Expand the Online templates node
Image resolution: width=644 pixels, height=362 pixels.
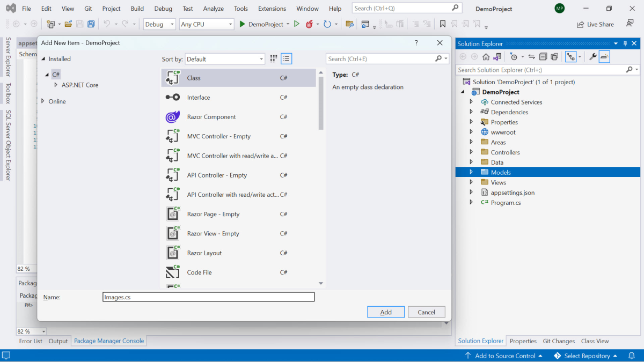point(43,101)
